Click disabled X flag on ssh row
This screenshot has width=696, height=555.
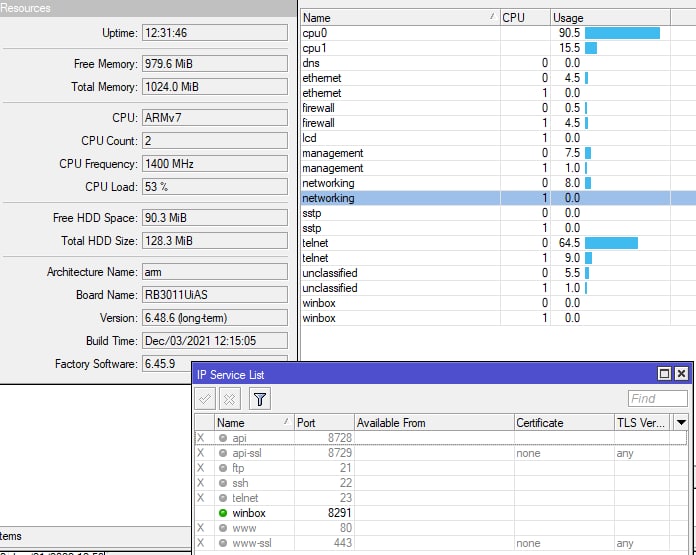point(201,483)
